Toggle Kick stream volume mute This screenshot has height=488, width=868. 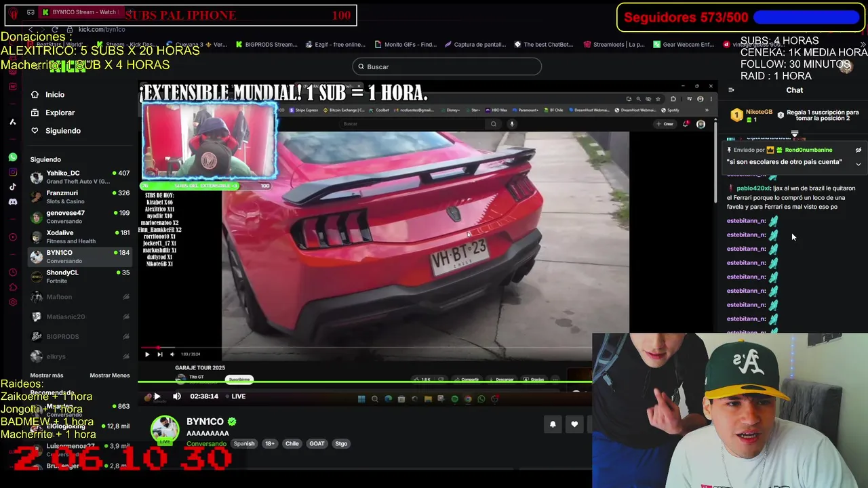pyautogui.click(x=177, y=396)
